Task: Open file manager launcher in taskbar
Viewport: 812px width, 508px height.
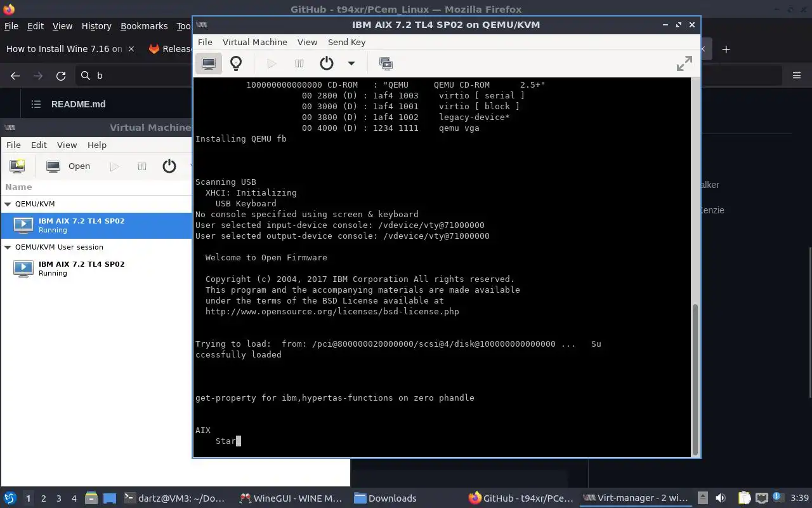Action: 91,498
